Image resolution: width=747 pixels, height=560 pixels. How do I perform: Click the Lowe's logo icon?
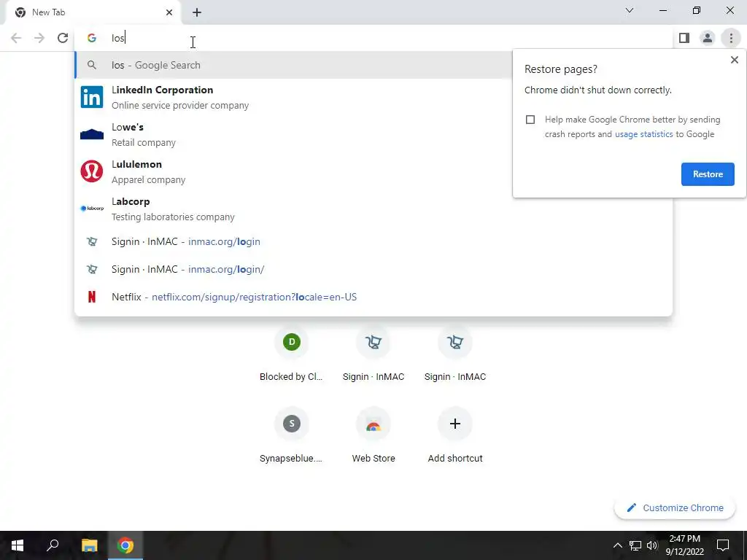91,134
